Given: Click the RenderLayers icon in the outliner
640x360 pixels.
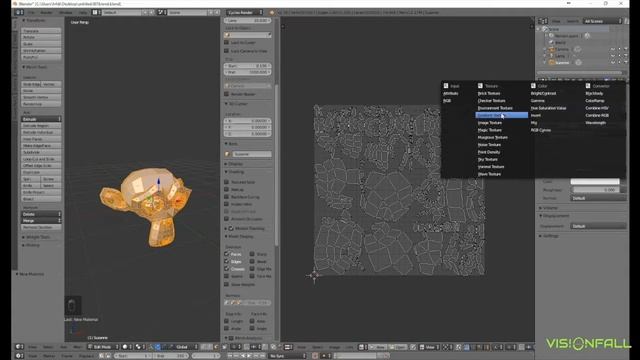Looking at the screenshot, I should point(551,36).
